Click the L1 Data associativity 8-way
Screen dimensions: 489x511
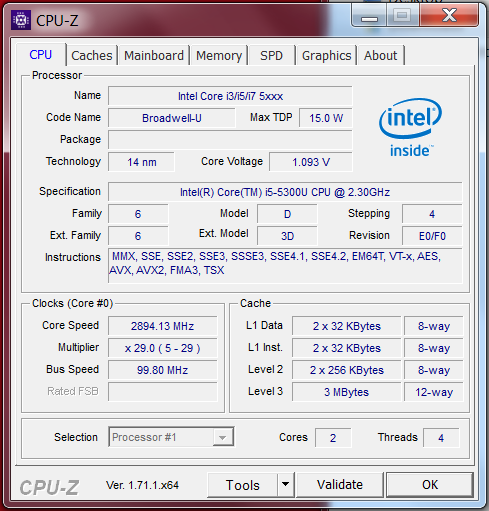point(434,326)
